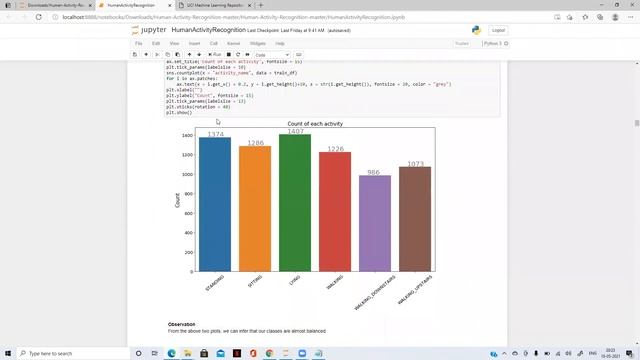Interrupt the kernel with stop icon
The height and width of the screenshot is (360, 640).
point(229,55)
